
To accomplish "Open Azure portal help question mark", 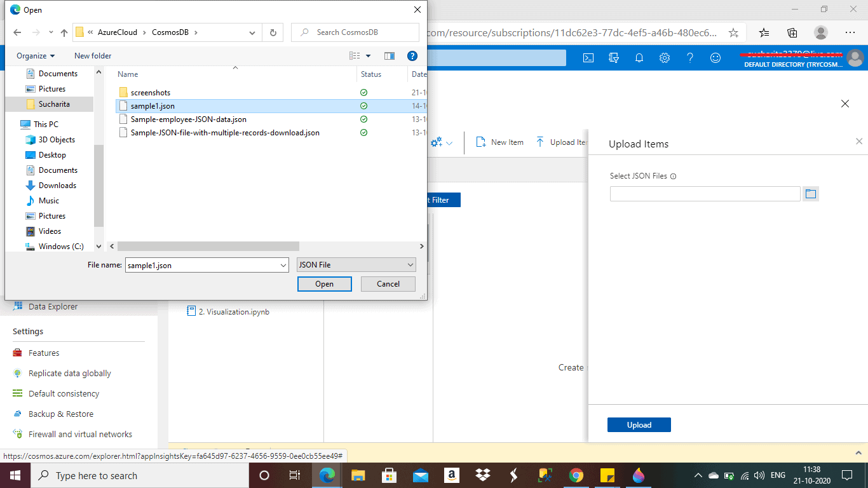I will pos(690,58).
